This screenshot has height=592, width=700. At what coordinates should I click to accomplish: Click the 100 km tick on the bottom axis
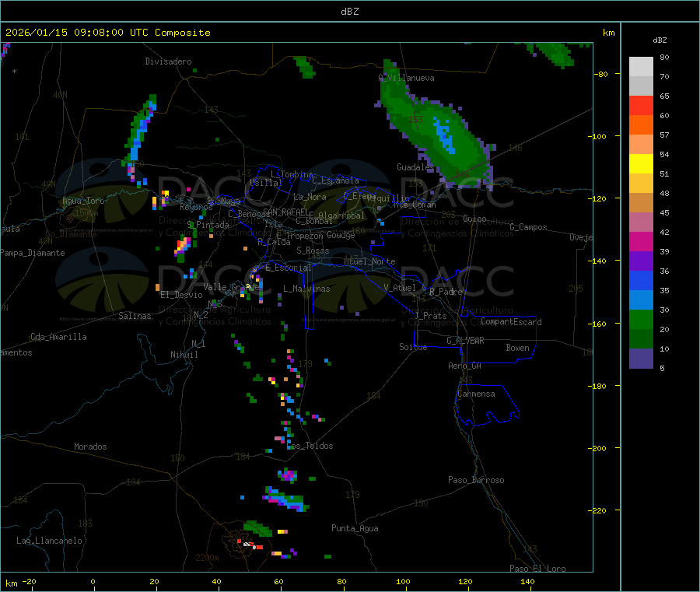coord(403,581)
